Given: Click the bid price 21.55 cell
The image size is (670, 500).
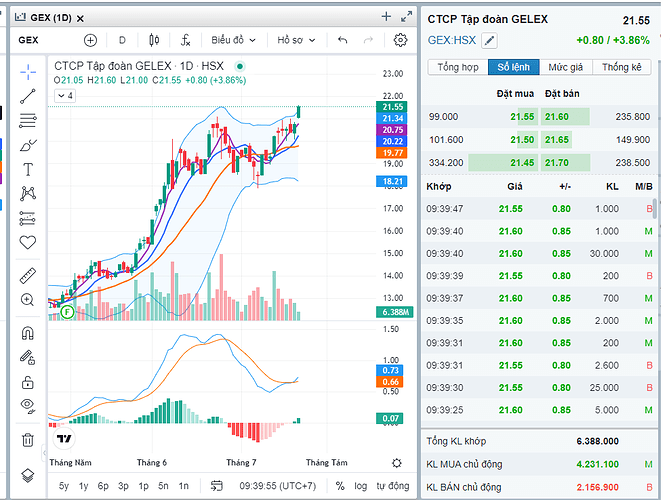Looking at the screenshot, I should click(522, 117).
